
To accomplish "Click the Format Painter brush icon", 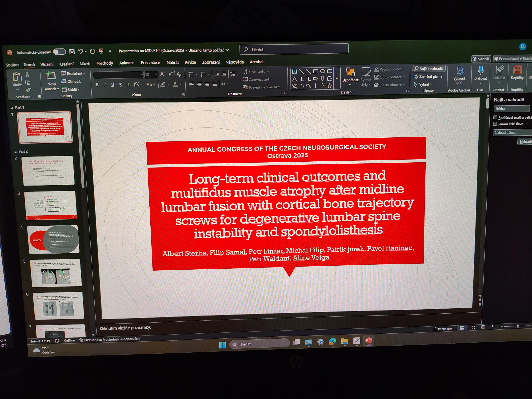I will (x=28, y=90).
